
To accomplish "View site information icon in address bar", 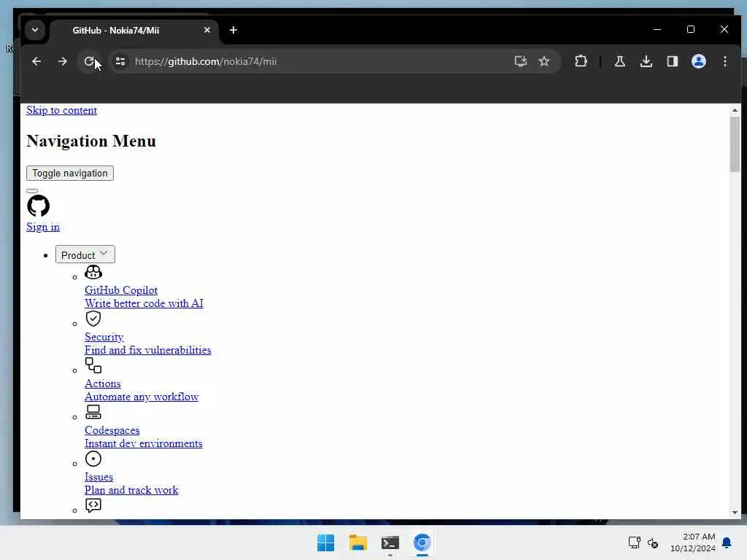I will [120, 61].
